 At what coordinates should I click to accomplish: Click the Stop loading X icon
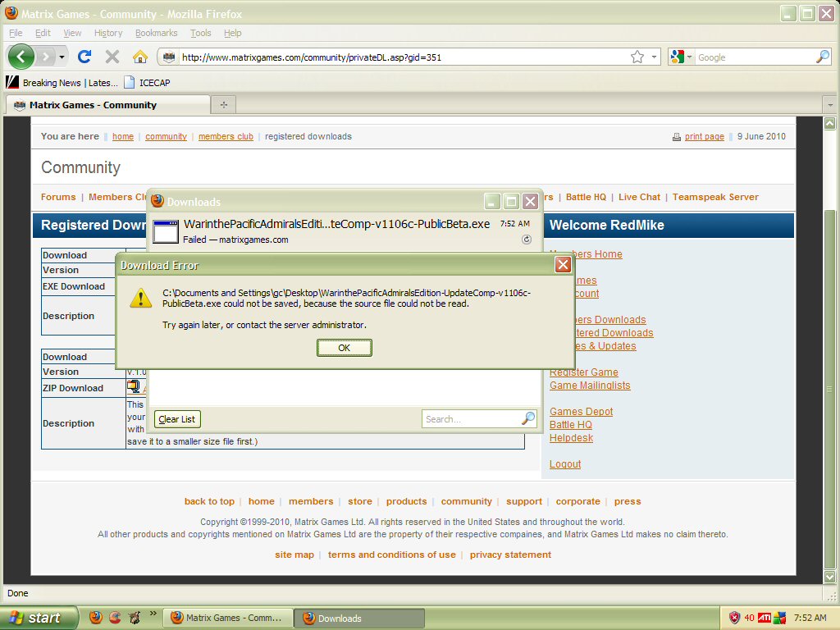(112, 57)
